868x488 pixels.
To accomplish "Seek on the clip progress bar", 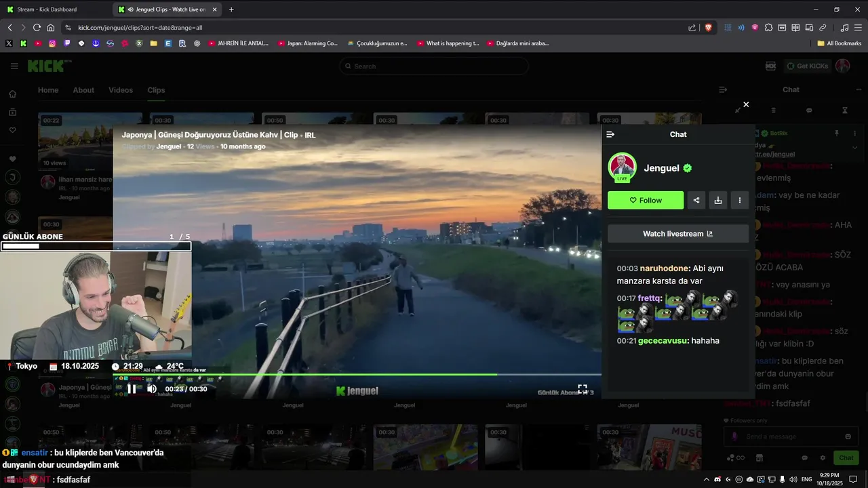I will (x=357, y=374).
